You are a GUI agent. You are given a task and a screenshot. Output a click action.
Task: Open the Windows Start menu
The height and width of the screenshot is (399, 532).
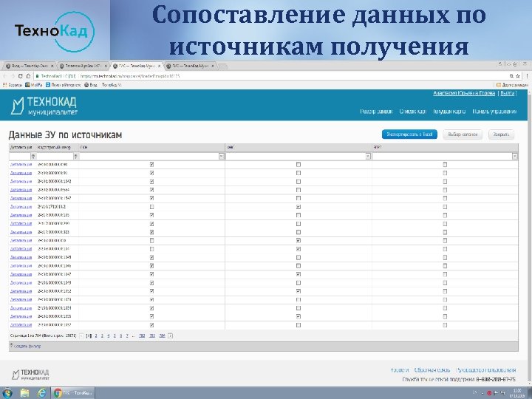click(x=7, y=393)
